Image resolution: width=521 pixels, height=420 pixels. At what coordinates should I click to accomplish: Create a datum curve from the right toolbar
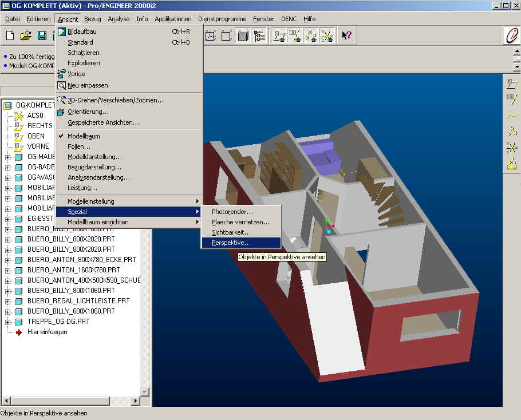tap(512, 115)
